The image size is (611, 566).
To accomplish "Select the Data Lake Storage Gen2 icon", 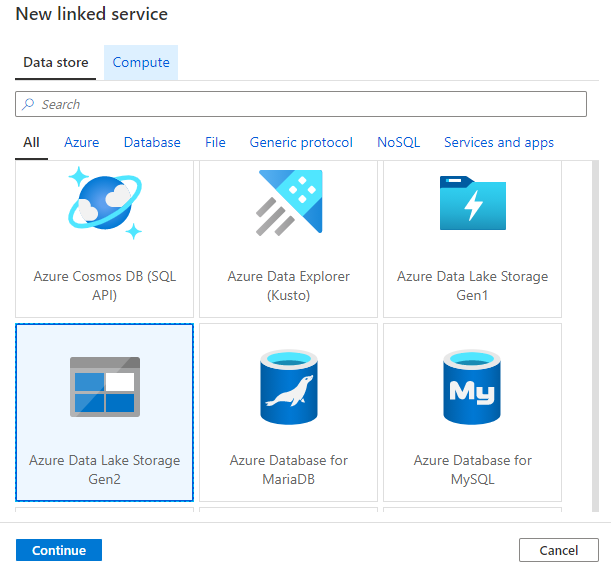I will [x=105, y=387].
